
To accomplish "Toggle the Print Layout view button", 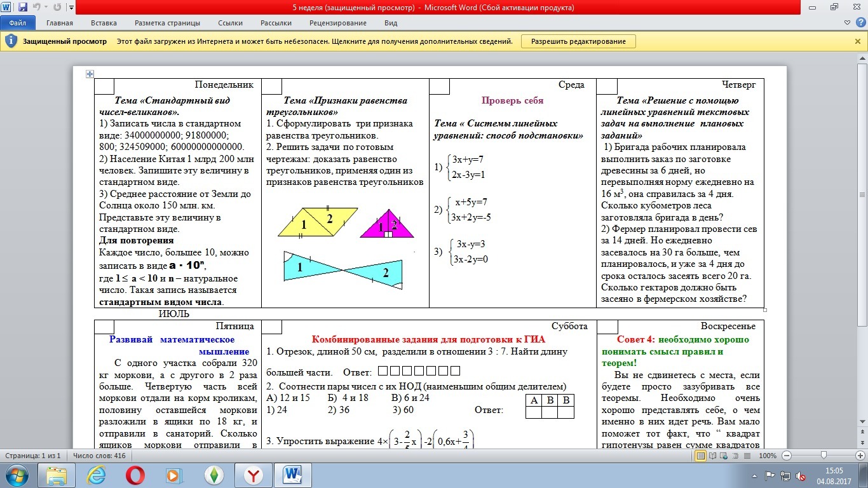I will (701, 456).
